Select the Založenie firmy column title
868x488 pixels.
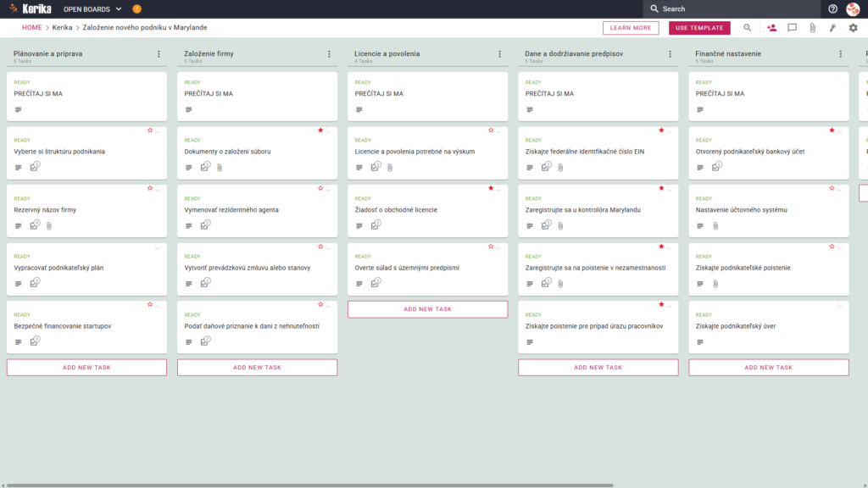point(209,53)
